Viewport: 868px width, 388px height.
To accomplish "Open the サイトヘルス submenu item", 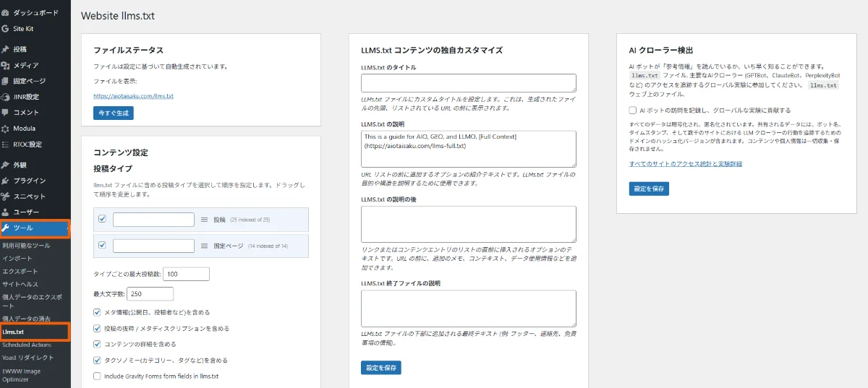I will (20, 284).
